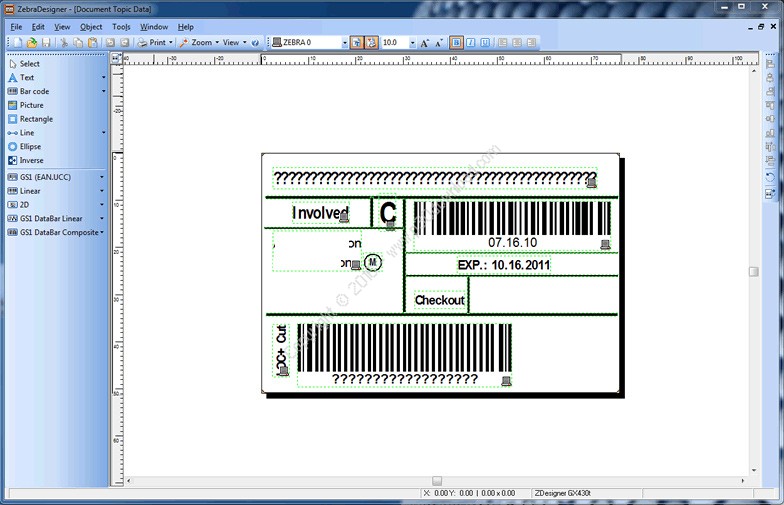Open the File menu
Image resolution: width=784 pixels, height=505 pixels.
16,27
